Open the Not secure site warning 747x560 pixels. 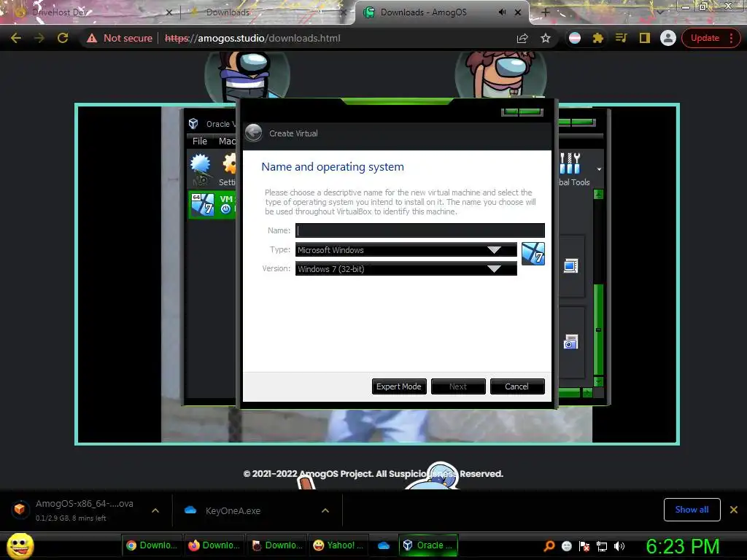pyautogui.click(x=119, y=38)
